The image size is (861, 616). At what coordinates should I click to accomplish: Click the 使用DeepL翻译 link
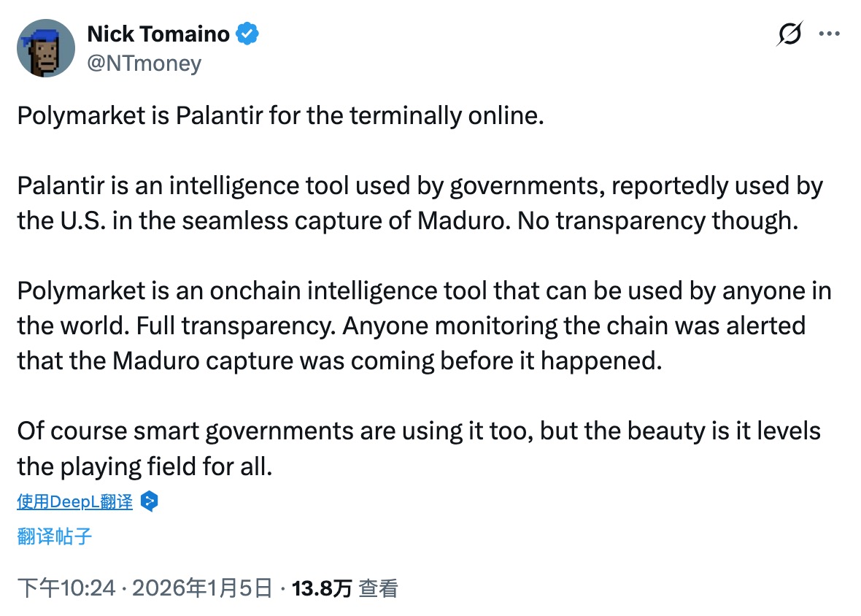click(75, 501)
